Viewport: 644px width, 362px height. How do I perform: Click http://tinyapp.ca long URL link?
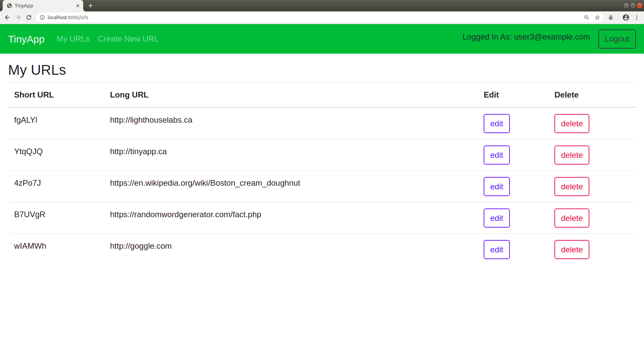coord(139,152)
